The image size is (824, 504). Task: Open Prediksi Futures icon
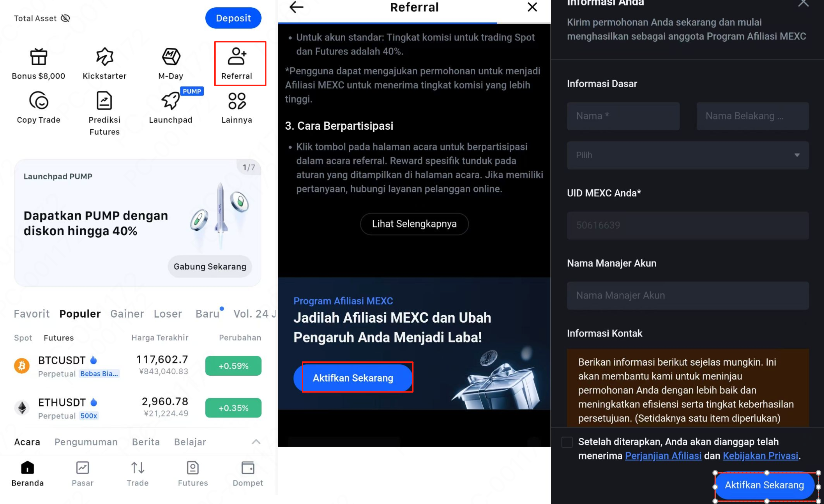click(104, 100)
